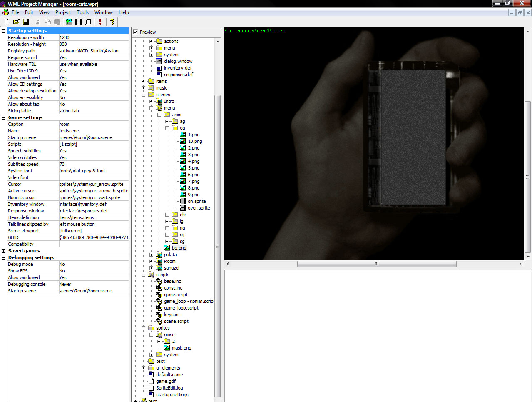Click the scene folder icon of Room
Viewport: 532px width, 402px height.
click(159, 261)
